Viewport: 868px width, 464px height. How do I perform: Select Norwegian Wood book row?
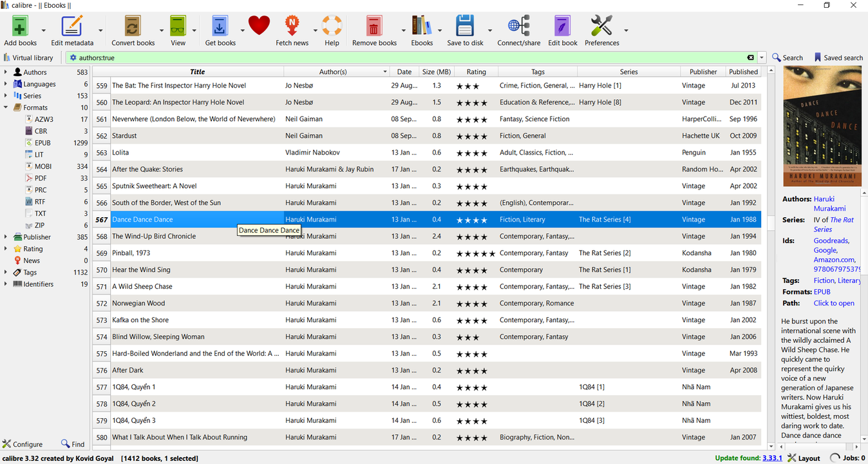427,303
